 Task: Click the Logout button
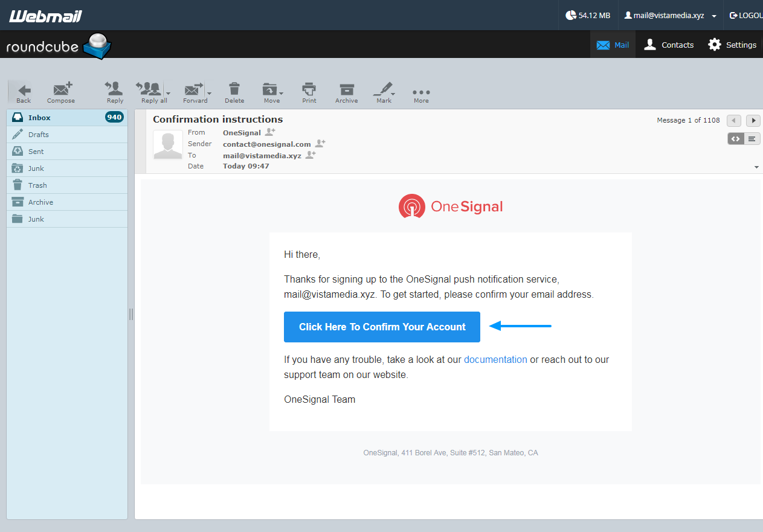point(746,16)
